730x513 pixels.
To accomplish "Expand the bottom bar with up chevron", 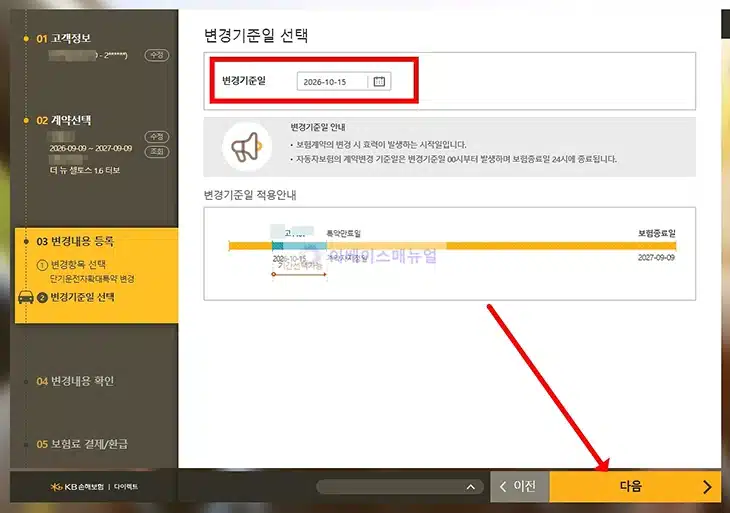I will pos(471,487).
